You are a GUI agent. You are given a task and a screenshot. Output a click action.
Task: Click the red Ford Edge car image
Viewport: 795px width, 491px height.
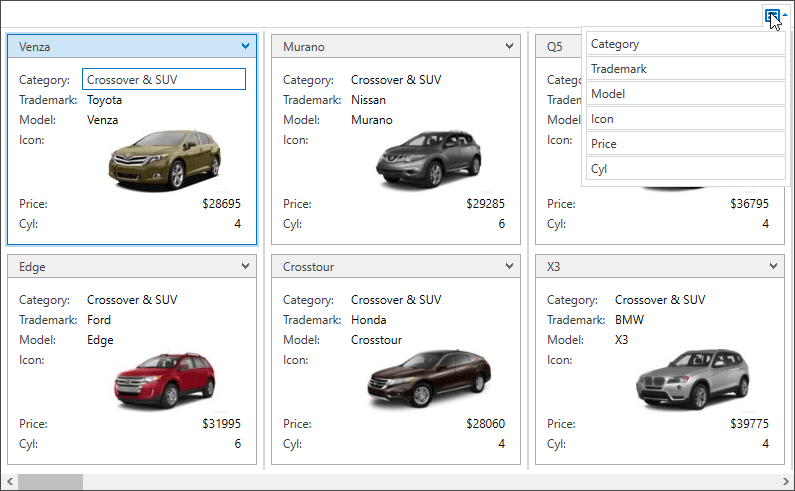point(165,380)
